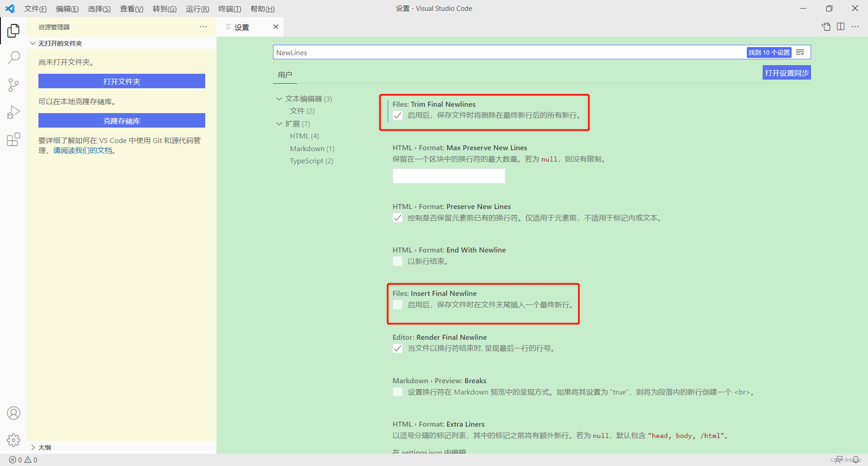Open the 帮助(H) menu
Screen dimensions: 868x466
point(263,9)
